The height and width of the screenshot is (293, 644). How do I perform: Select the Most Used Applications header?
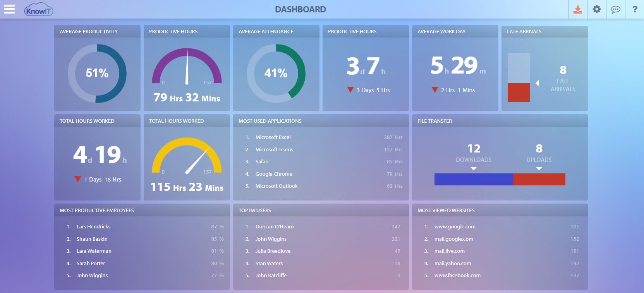click(321, 121)
